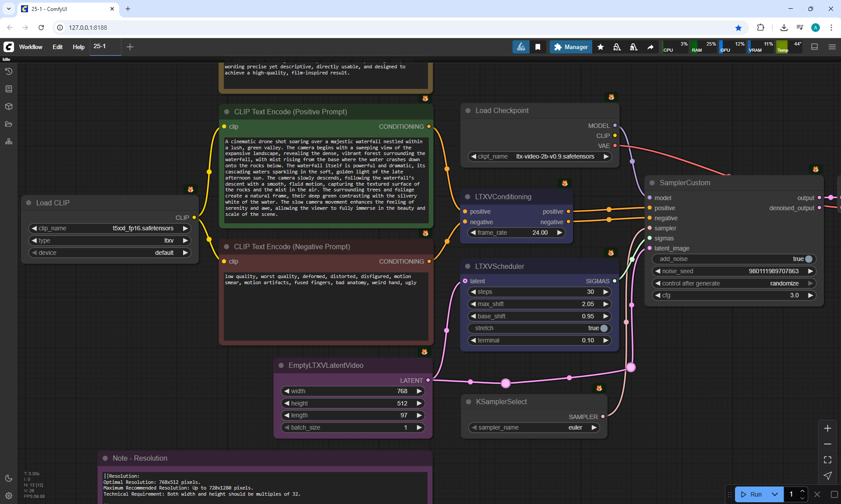Open the model library tree icon

coord(9,141)
